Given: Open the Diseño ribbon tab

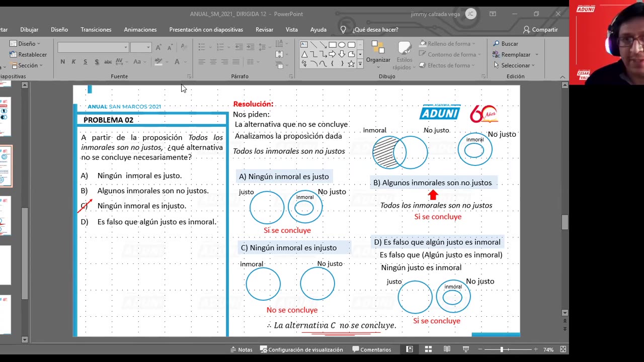Looking at the screenshot, I should point(59,30).
